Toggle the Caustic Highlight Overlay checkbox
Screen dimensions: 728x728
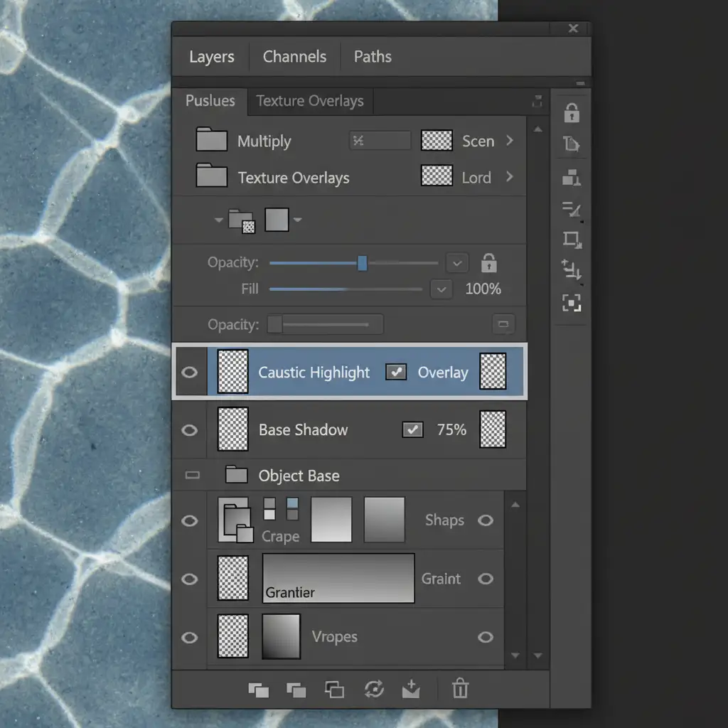[396, 372]
